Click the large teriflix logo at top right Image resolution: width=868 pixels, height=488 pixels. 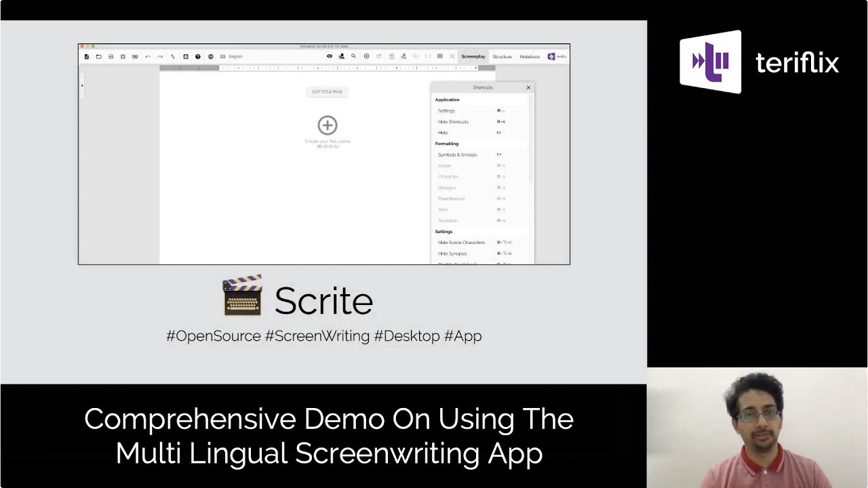pos(759,62)
